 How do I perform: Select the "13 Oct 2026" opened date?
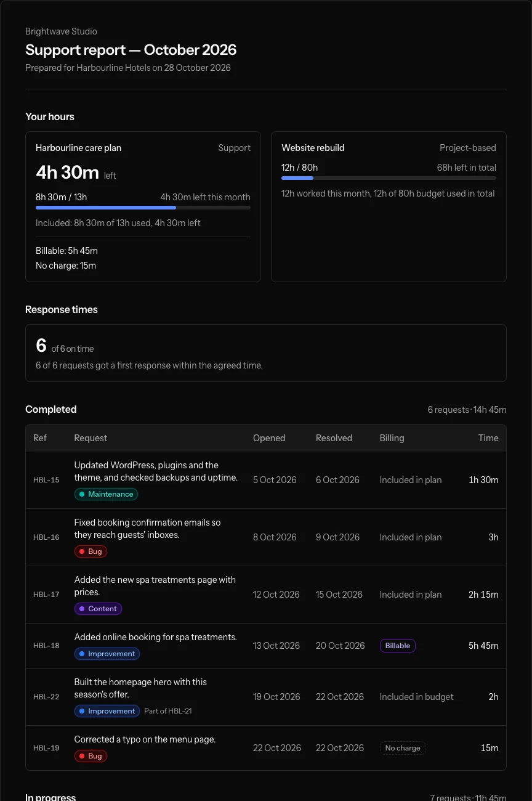(276, 646)
